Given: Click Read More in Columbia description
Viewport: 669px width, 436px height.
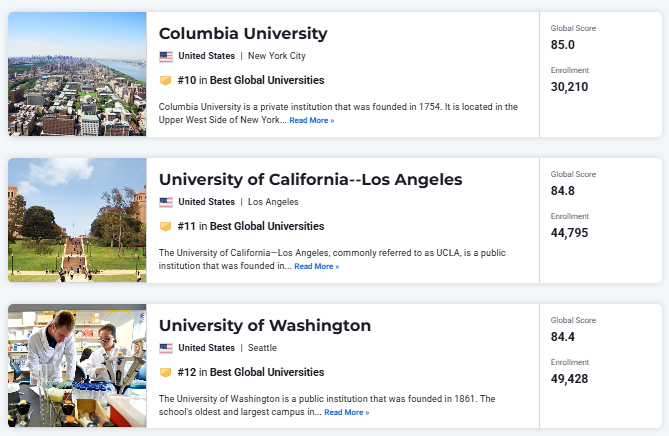Looking at the screenshot, I should coord(311,120).
